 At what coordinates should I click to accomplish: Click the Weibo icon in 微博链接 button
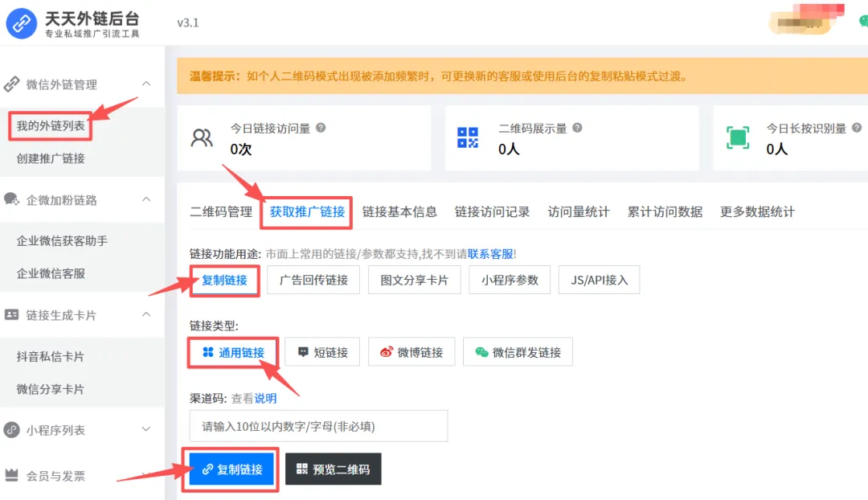[x=387, y=352]
